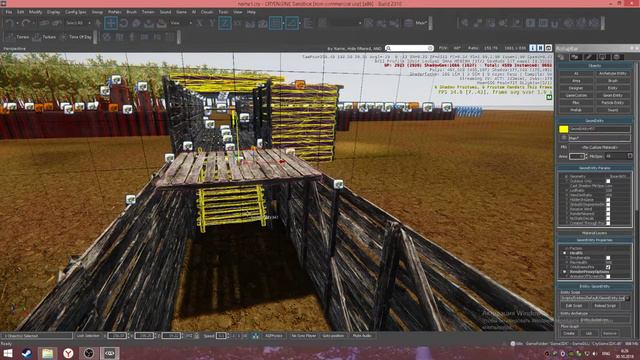Expand the Material Layers rollup header
The width and height of the screenshot is (640, 360).
(x=595, y=233)
